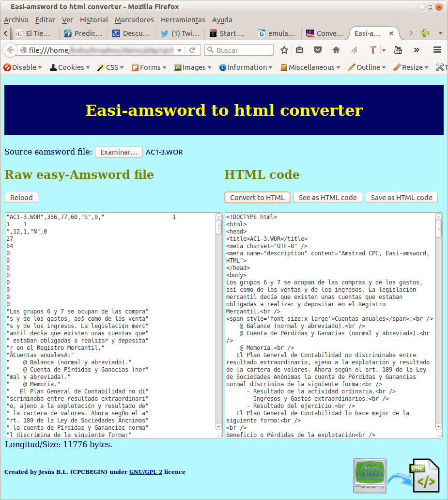Switch to the El Tie... tab

(35, 33)
